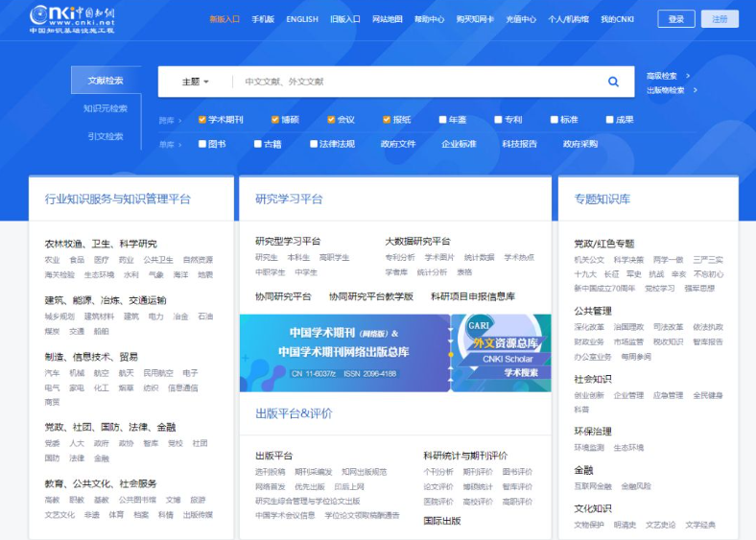The image size is (756, 540).
Task: Open 国际出版 heading link
Action: pyautogui.click(x=442, y=521)
